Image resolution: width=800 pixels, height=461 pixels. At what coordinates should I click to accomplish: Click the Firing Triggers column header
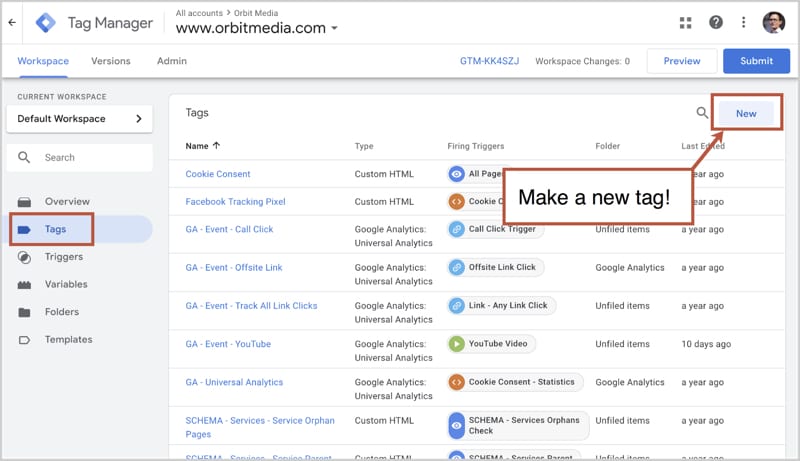coord(476,146)
